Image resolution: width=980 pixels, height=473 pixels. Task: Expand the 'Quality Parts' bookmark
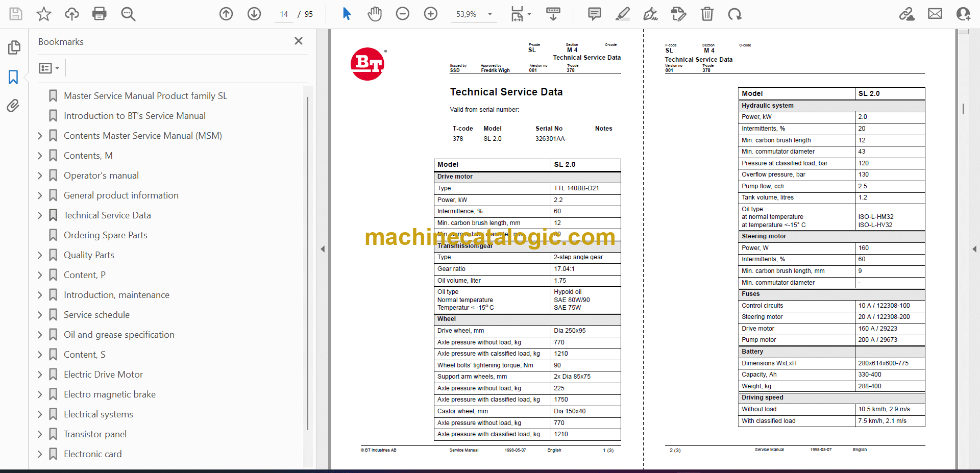[40, 255]
